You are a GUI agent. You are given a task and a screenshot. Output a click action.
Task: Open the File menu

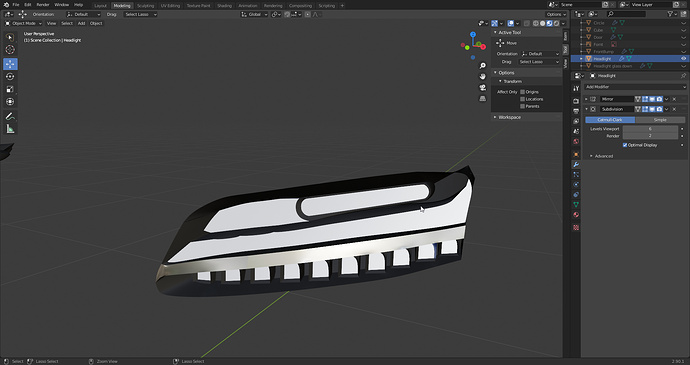(x=16, y=5)
